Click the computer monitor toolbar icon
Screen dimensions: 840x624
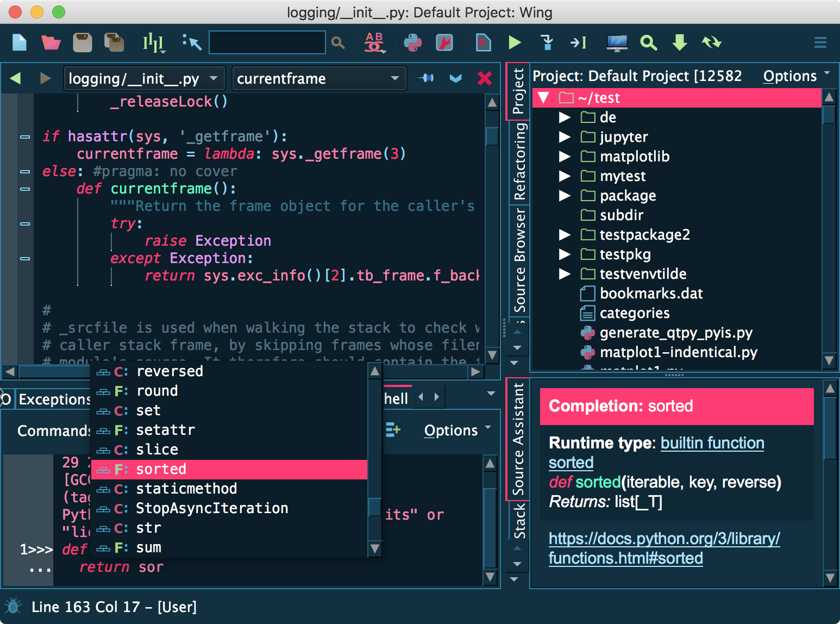(x=617, y=42)
